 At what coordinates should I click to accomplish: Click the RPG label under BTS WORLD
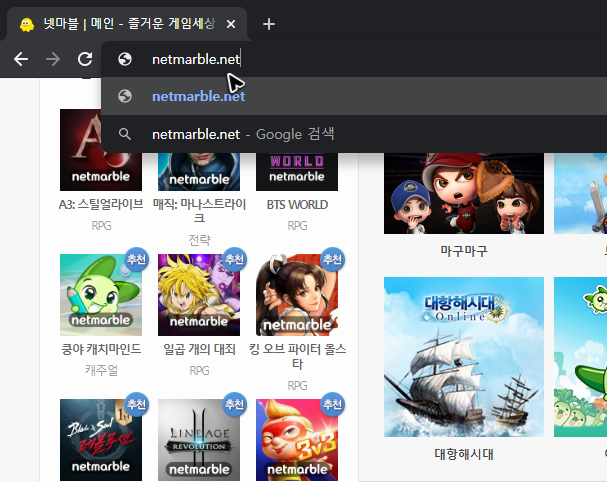click(x=297, y=225)
